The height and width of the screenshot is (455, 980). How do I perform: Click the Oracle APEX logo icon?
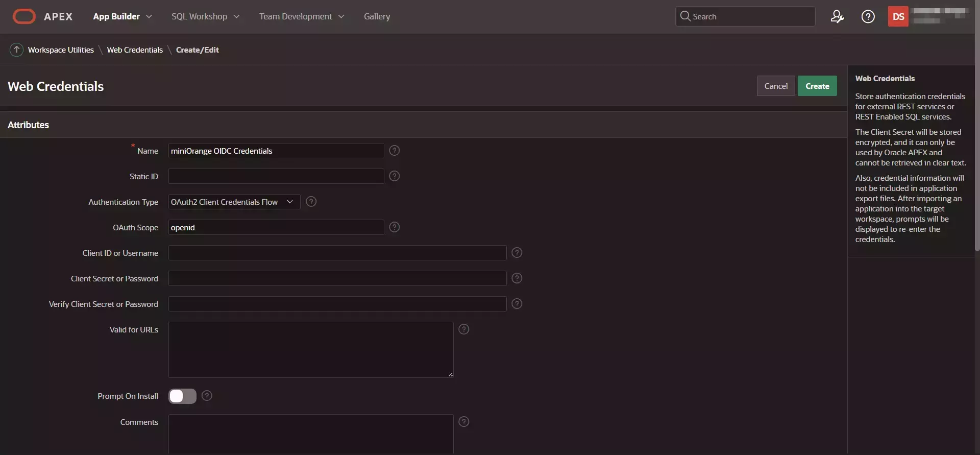[x=24, y=16]
